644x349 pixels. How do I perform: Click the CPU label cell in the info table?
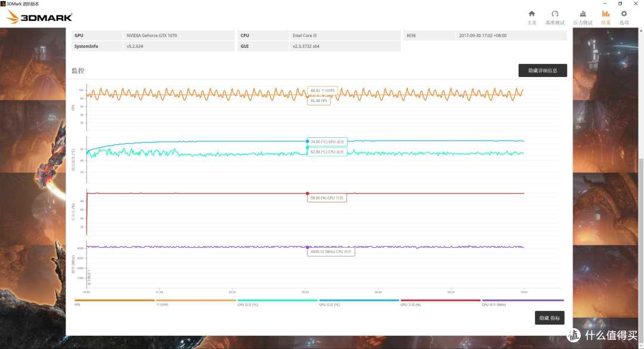262,35
